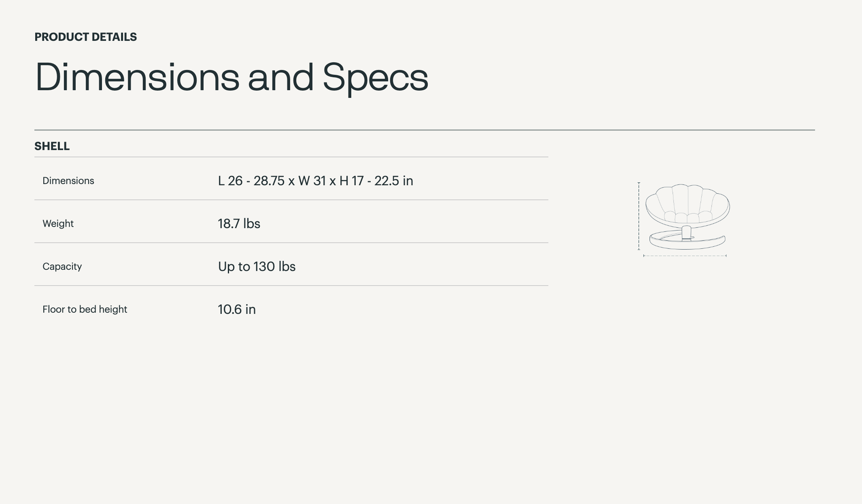Click the L 26 - 28.75 dimensions value
862x504 pixels.
click(x=251, y=181)
